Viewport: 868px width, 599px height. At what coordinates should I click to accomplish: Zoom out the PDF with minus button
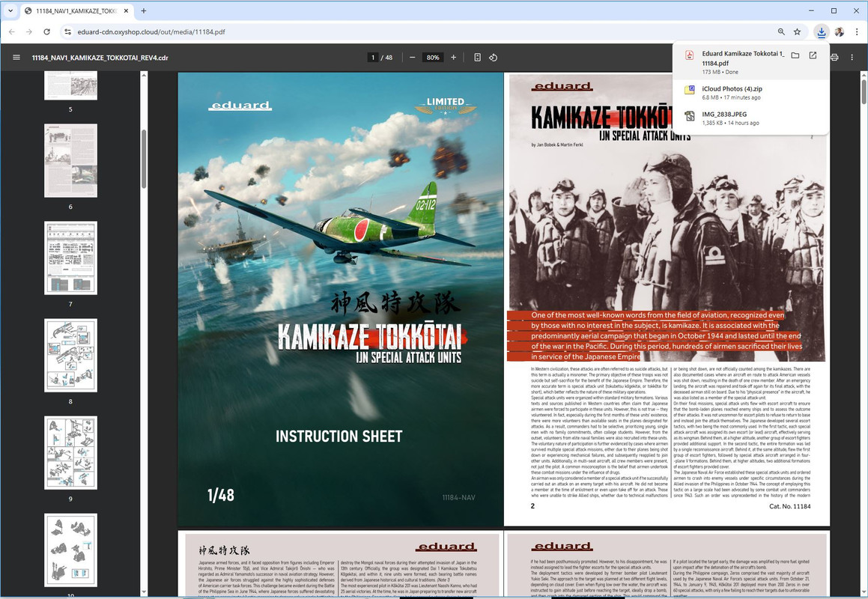point(413,57)
